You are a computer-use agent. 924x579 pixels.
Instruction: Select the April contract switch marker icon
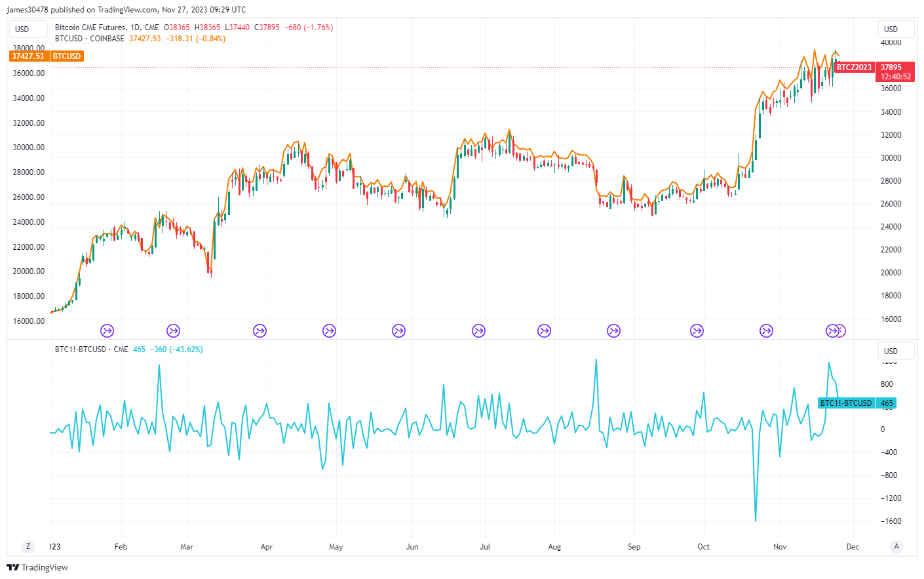pos(260,330)
